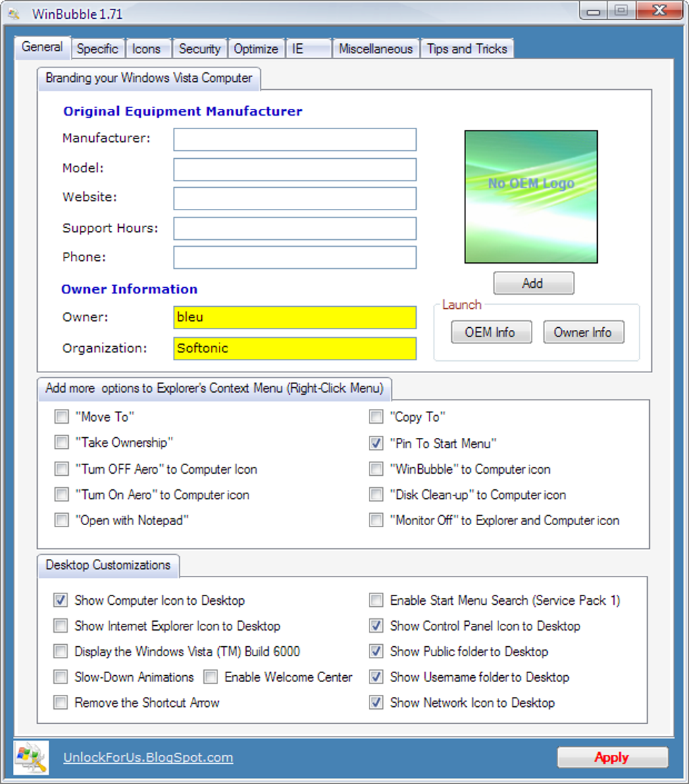Click the Desktop Customizations section header

(x=108, y=566)
